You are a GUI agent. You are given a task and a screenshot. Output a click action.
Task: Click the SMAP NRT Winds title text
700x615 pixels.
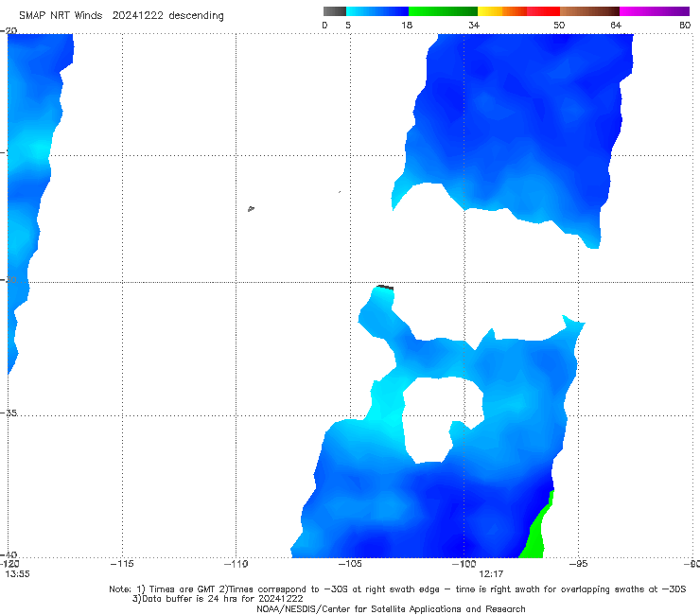pos(61,15)
